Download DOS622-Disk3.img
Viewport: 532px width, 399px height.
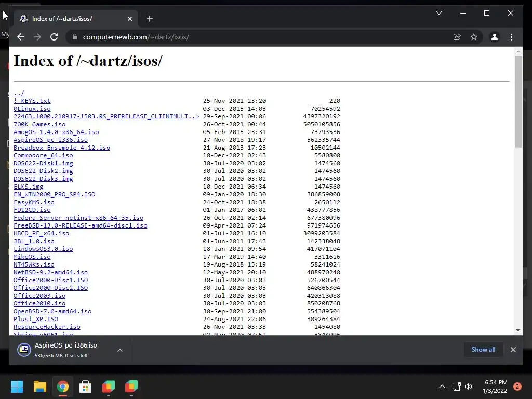pyautogui.click(x=43, y=179)
